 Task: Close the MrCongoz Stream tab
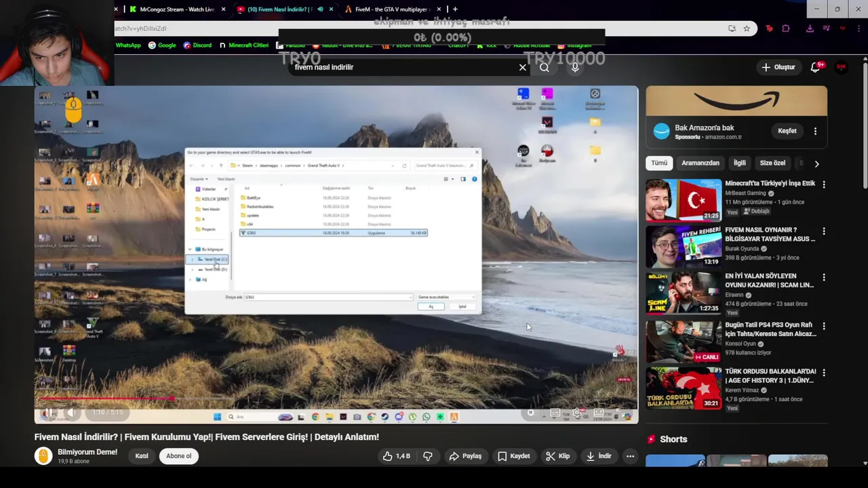[222, 9]
